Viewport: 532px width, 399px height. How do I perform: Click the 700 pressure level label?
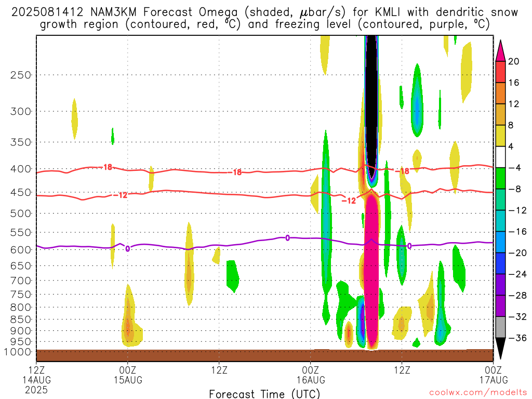pos(21,281)
